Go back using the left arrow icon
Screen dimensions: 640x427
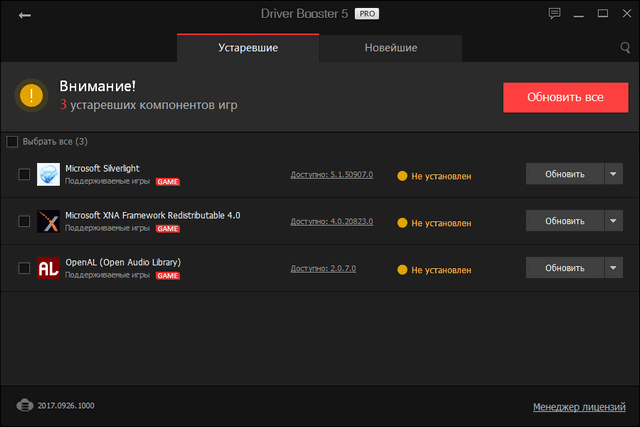(x=24, y=16)
